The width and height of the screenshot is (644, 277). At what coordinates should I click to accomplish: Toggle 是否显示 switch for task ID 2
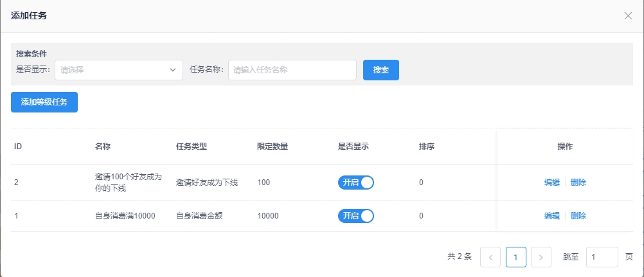[x=356, y=183]
